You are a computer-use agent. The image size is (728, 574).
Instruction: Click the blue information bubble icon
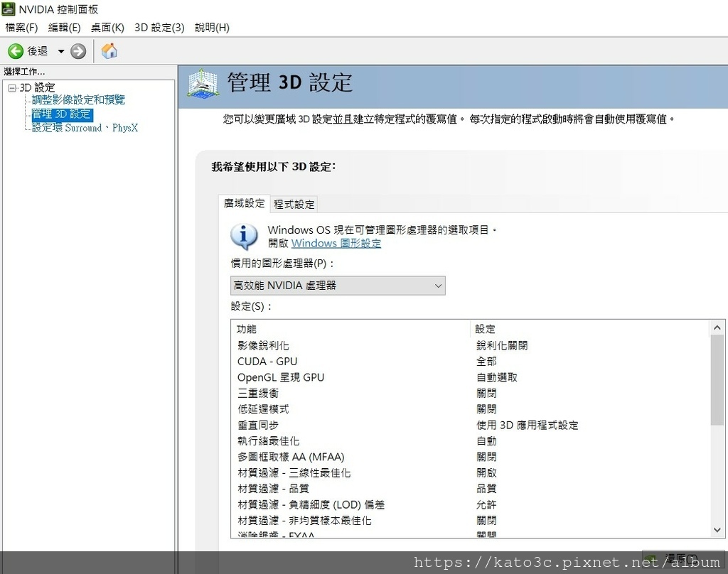coord(244,236)
